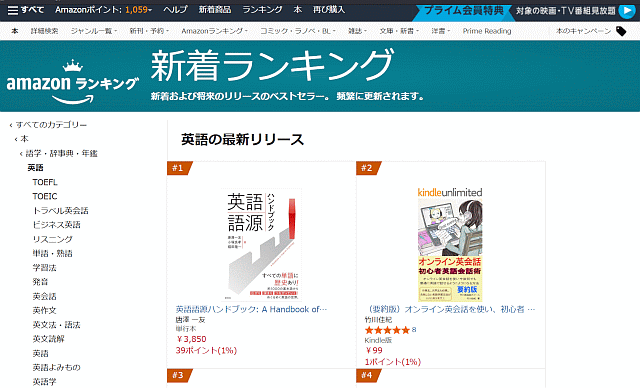Image resolution: width=640 pixels, height=388 pixels.
Task: Expand the 洋書 dropdown
Action: click(440, 31)
